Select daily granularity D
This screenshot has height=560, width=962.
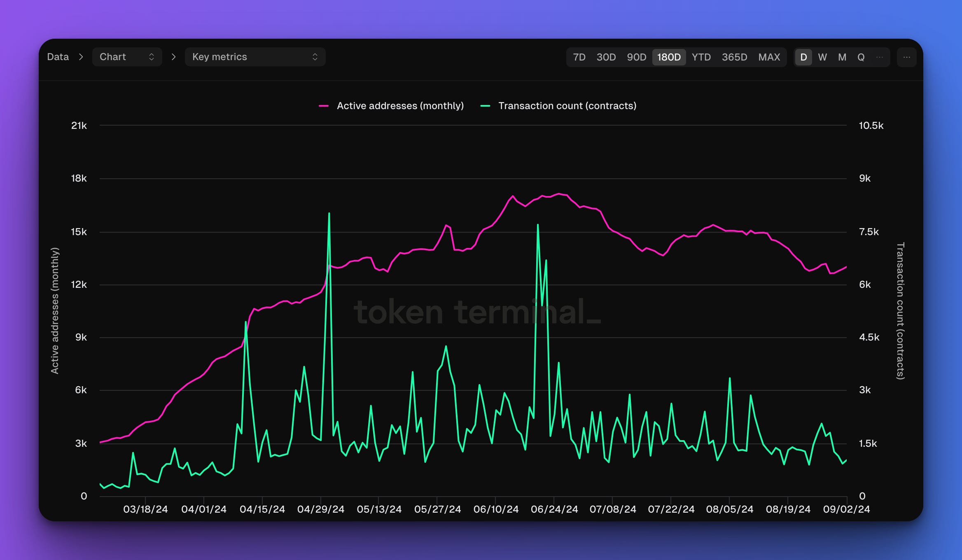click(x=803, y=57)
